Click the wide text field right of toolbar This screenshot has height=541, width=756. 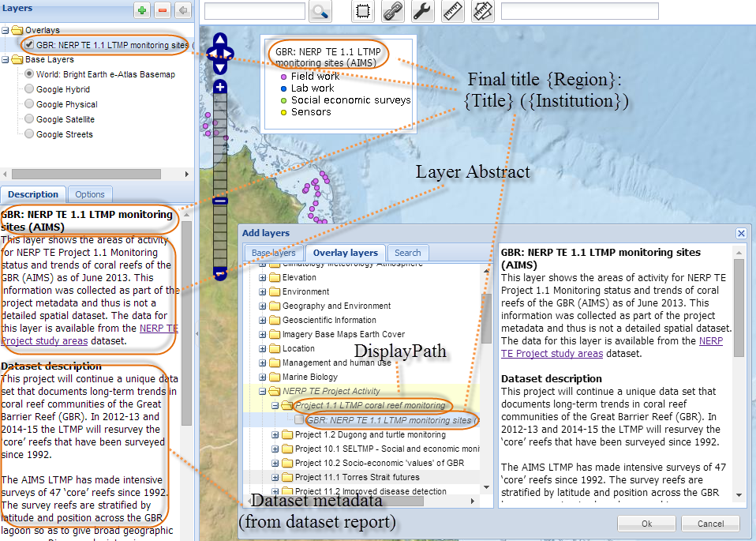(579, 11)
